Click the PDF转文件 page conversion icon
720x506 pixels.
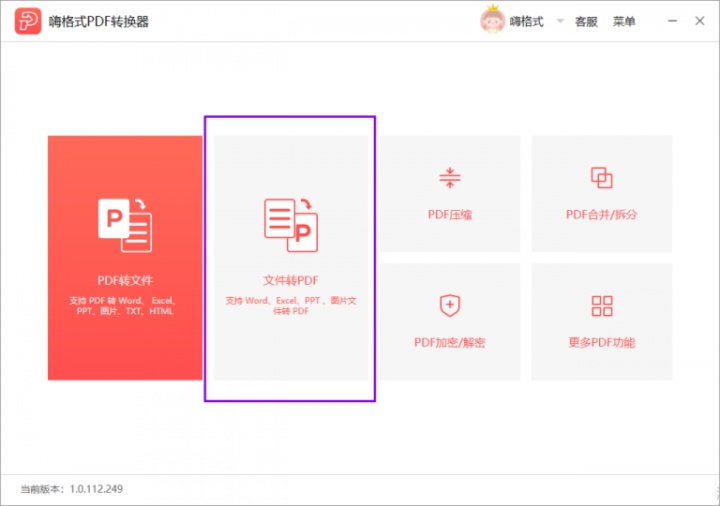[x=125, y=225]
